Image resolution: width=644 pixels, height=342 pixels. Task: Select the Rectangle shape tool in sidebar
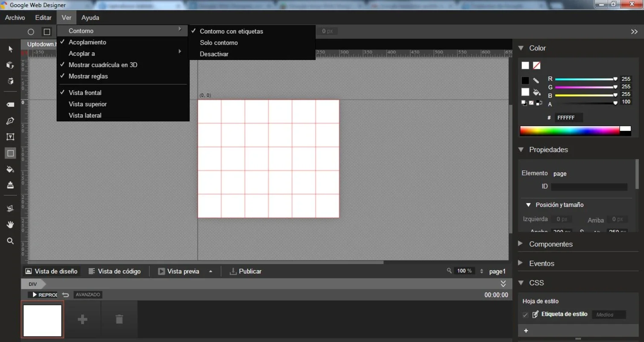pos(10,153)
